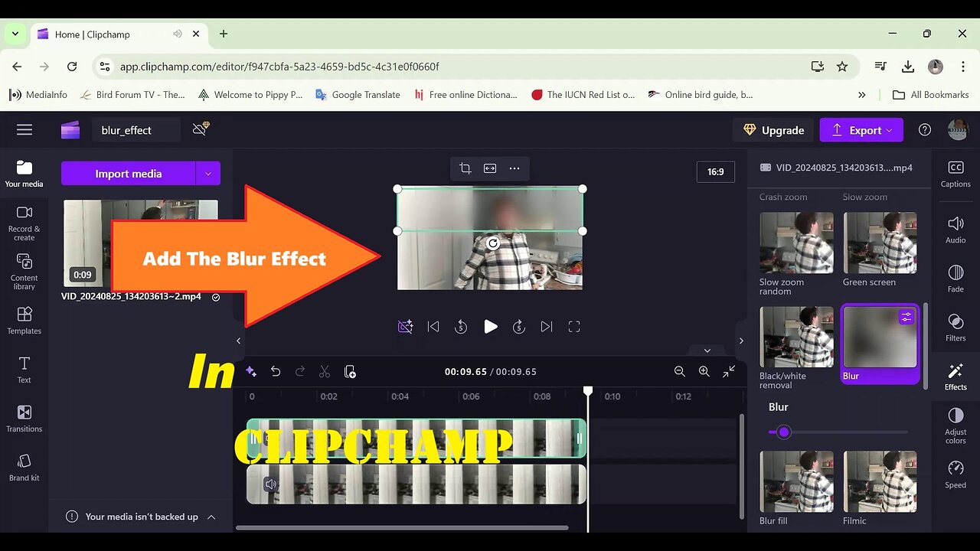Open All Bookmarks folder
Screen dimensions: 980x551
click(x=931, y=95)
